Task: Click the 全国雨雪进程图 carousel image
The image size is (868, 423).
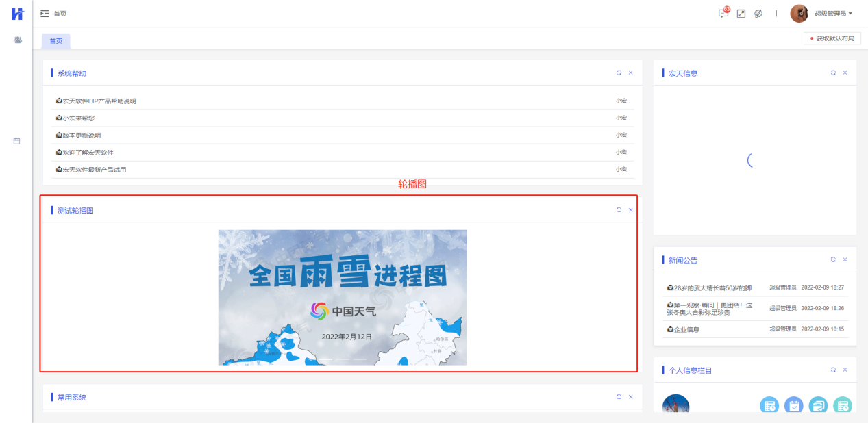Action: tap(343, 297)
